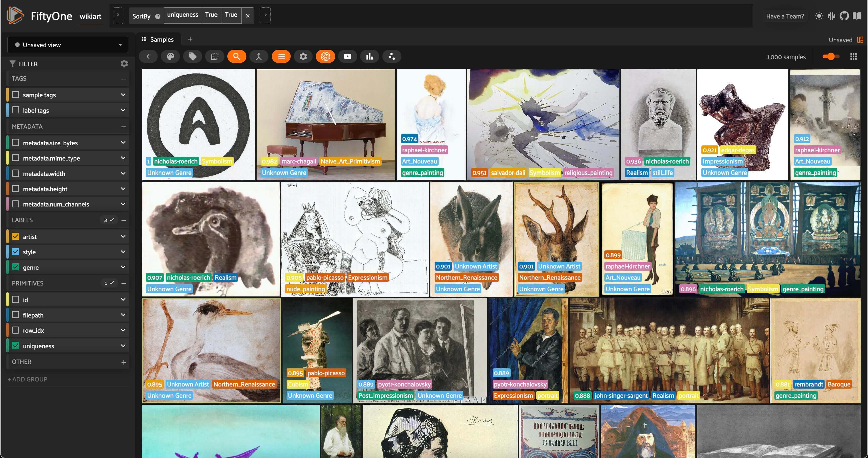Open the patches view icon
Viewport: 868px width, 458px height.
point(215,56)
